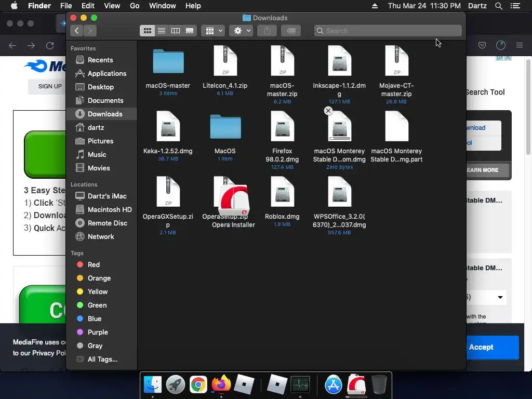Open Documents in the sidebar
The width and height of the screenshot is (532, 399).
(101, 101)
